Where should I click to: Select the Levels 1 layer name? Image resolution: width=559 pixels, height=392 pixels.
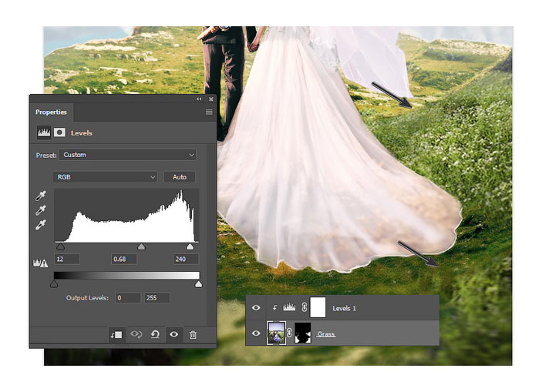(344, 308)
